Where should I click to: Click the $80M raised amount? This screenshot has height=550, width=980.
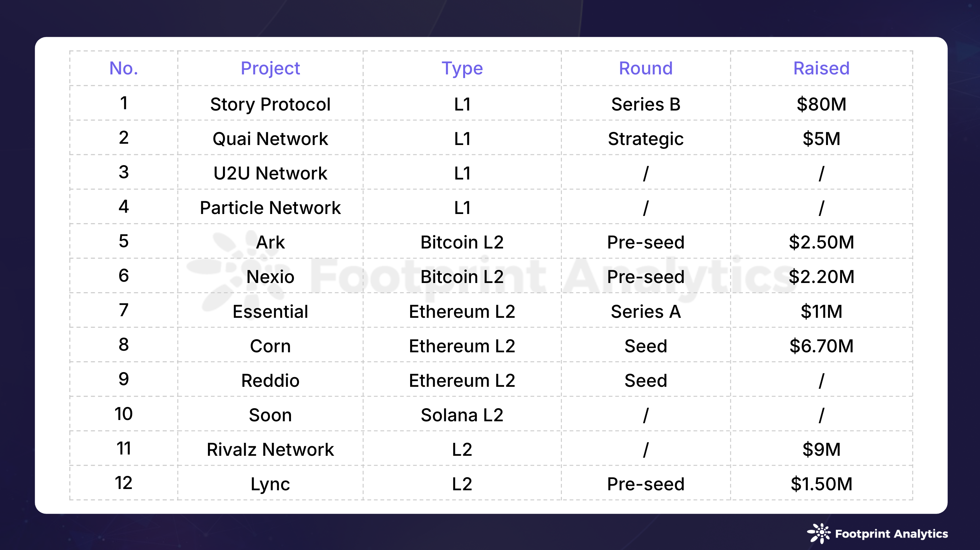pyautogui.click(x=821, y=104)
